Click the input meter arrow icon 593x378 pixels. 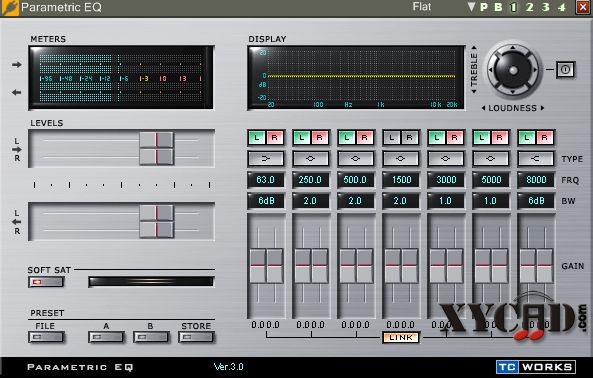click(x=17, y=65)
